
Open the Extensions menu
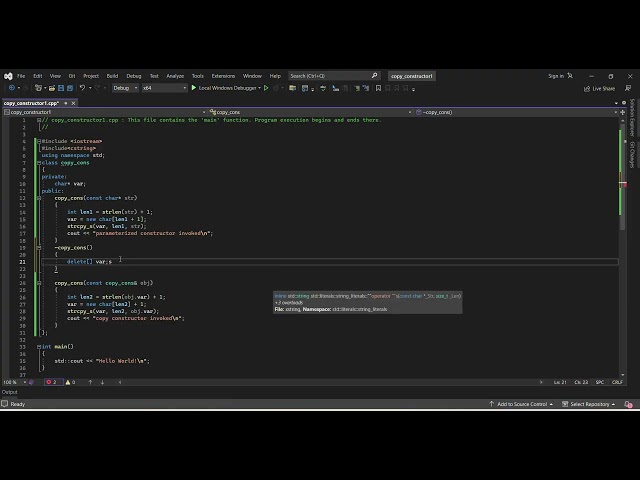pos(223,76)
